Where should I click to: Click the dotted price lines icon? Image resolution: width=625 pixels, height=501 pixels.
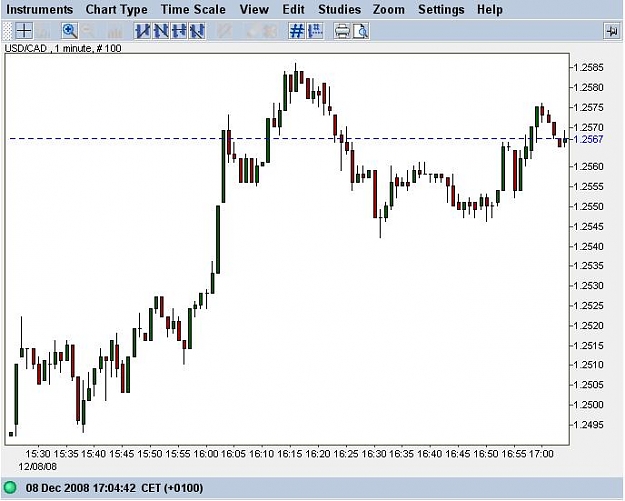[x=315, y=31]
